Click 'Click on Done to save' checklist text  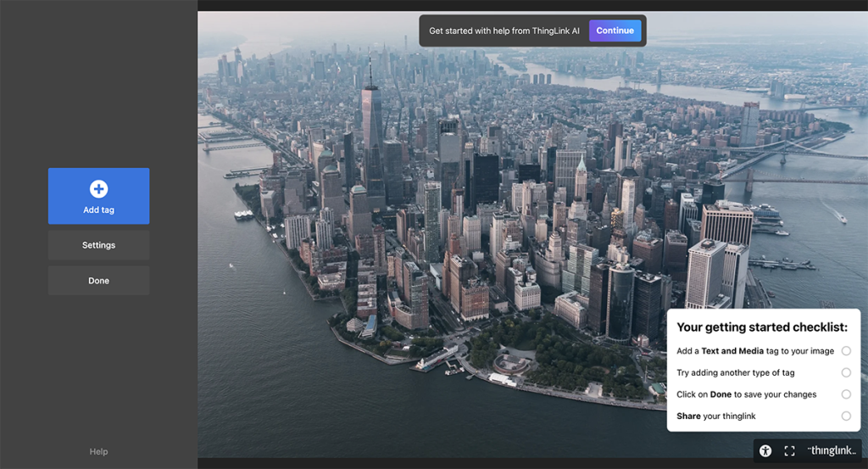(746, 394)
